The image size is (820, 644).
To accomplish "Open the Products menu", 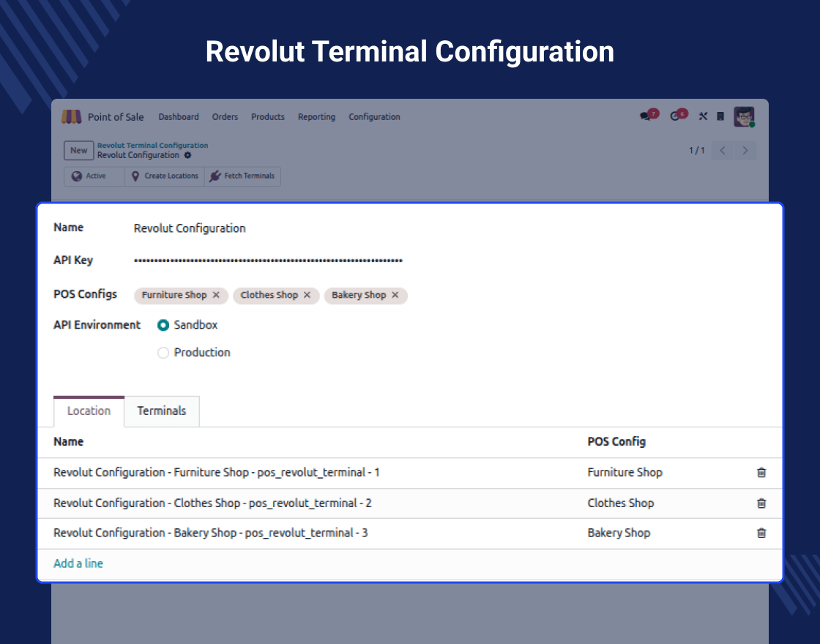I will [268, 116].
